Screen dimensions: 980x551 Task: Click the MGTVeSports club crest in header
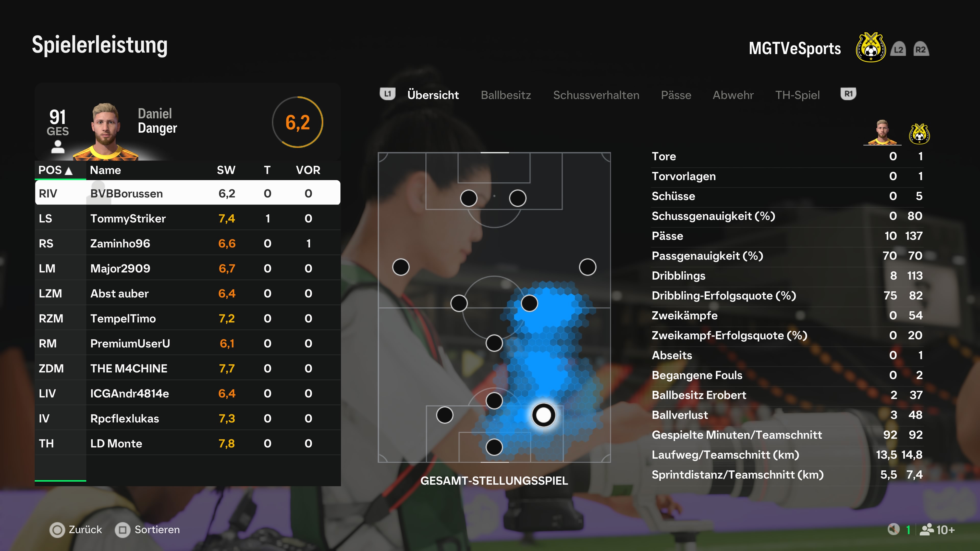point(871,48)
